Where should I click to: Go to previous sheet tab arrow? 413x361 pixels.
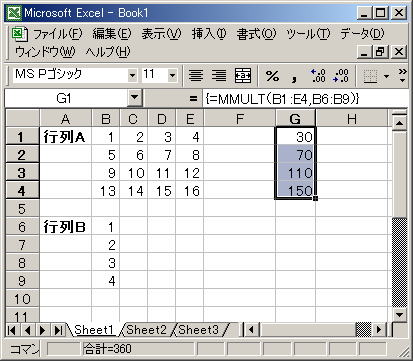(27, 330)
